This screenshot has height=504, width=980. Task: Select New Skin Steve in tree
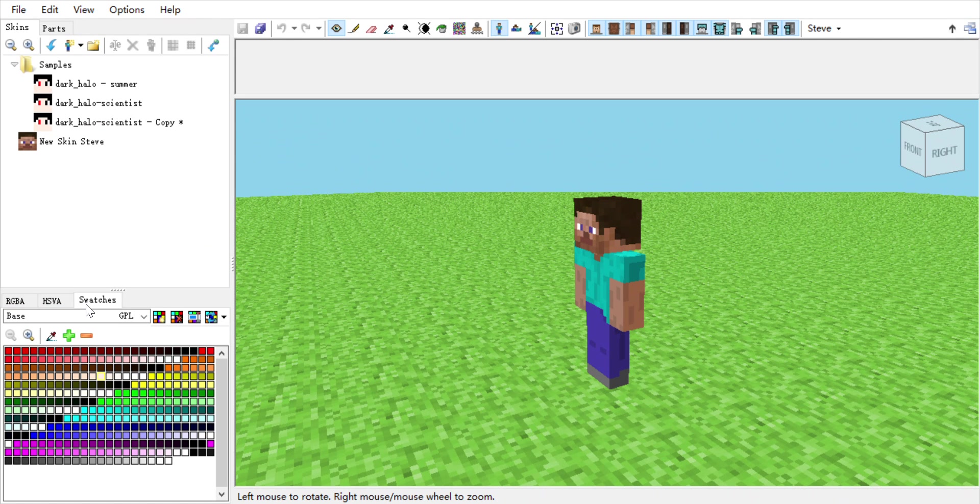tap(71, 142)
